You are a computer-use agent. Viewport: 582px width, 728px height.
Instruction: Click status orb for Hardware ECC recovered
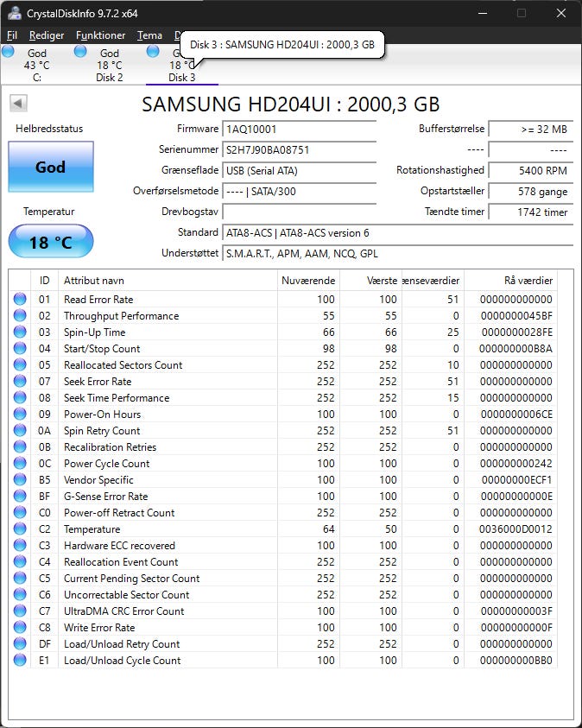20,545
